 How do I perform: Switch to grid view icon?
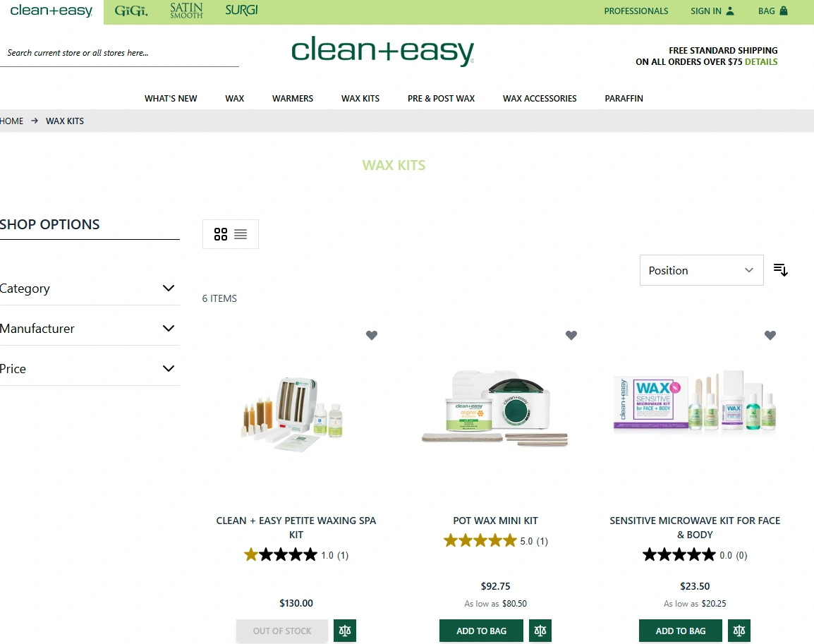tap(221, 234)
